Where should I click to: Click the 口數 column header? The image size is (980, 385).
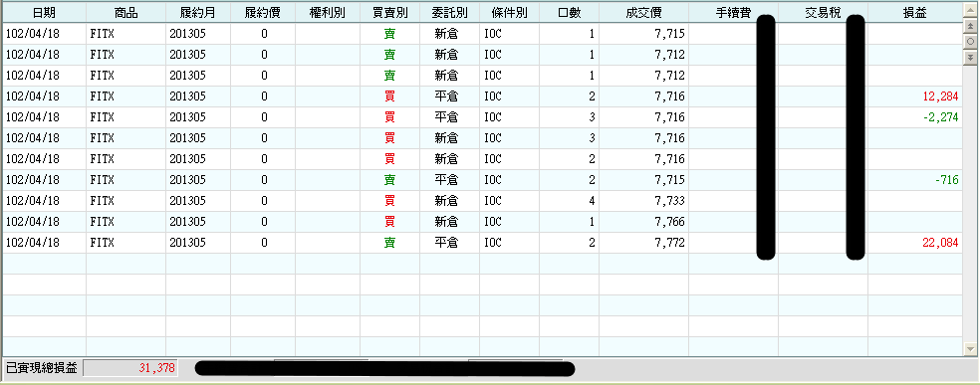[x=569, y=13]
